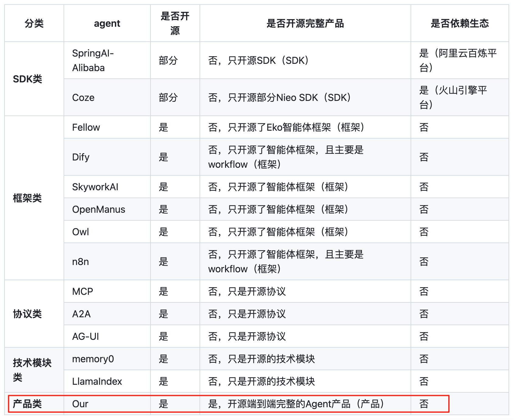Viewport: 514px width, 420px height.
Task: Select the 是否依赖生态 value for memory0
Action: click(424, 359)
